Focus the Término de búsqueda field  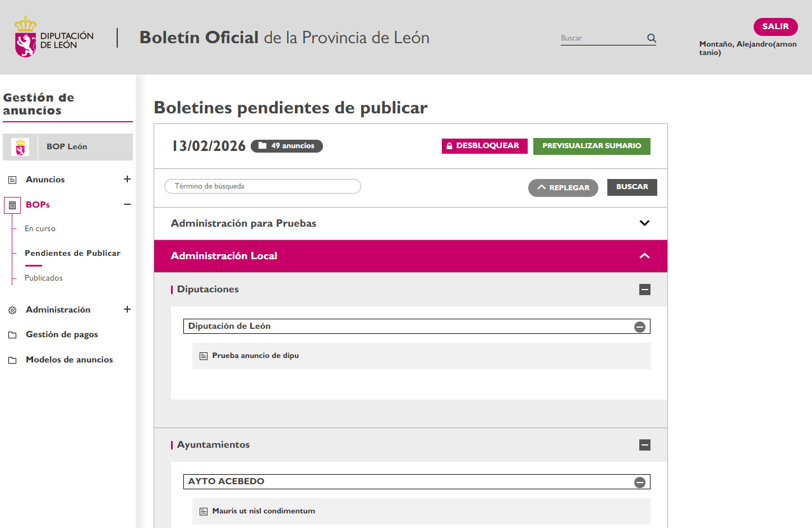262,186
